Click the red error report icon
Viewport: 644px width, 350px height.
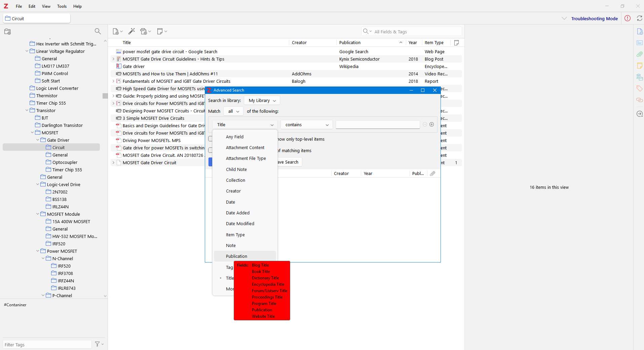pyautogui.click(x=628, y=19)
